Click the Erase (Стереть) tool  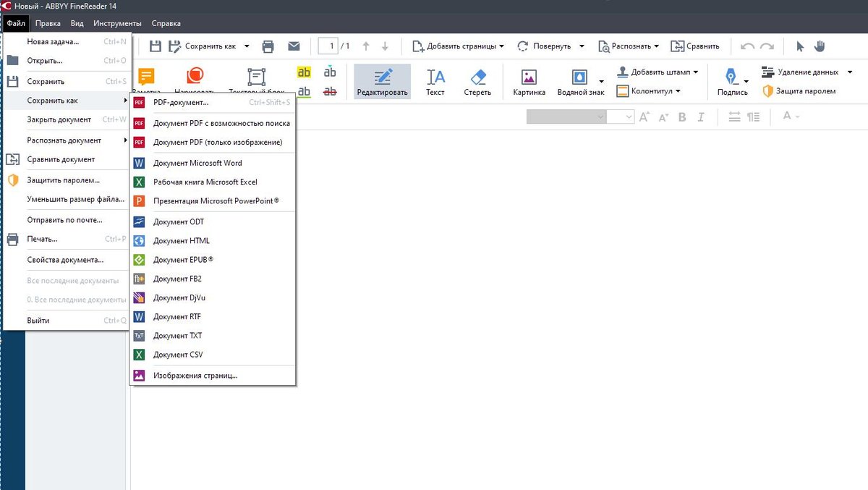(477, 81)
